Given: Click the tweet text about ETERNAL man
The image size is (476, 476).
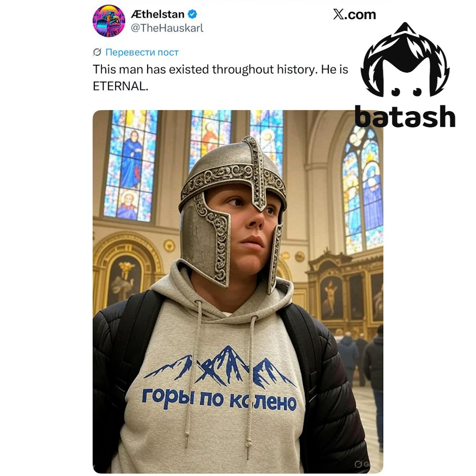Looking at the screenshot, I should point(220,78).
